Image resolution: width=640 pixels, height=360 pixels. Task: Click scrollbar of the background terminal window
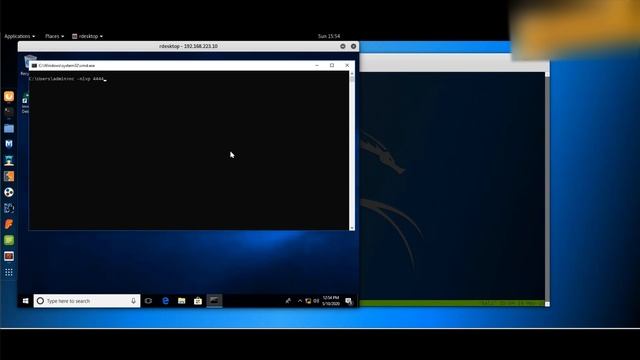click(x=547, y=188)
